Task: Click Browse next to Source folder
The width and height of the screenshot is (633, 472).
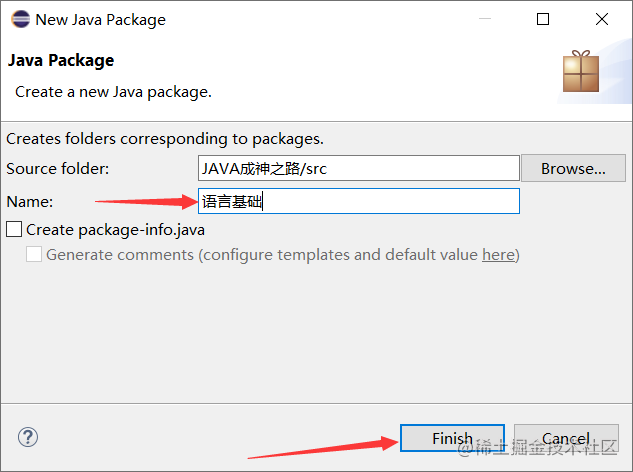Action: [x=573, y=168]
